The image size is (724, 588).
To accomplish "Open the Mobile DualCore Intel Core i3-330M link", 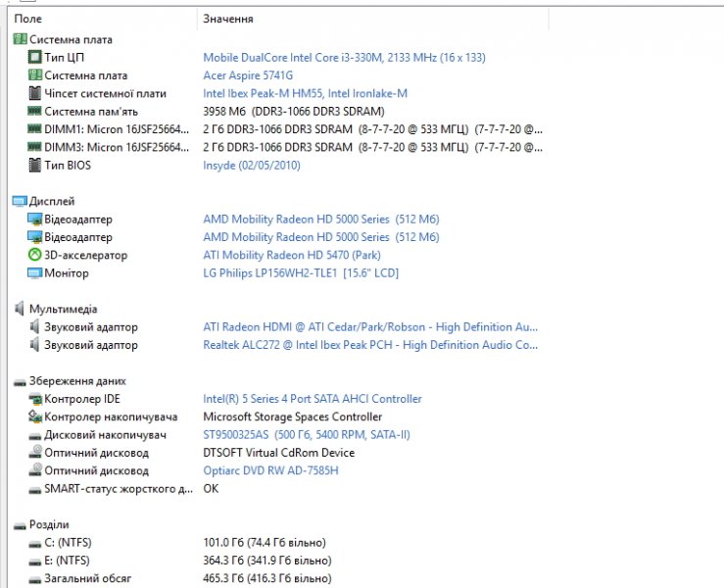I will 343,58.
